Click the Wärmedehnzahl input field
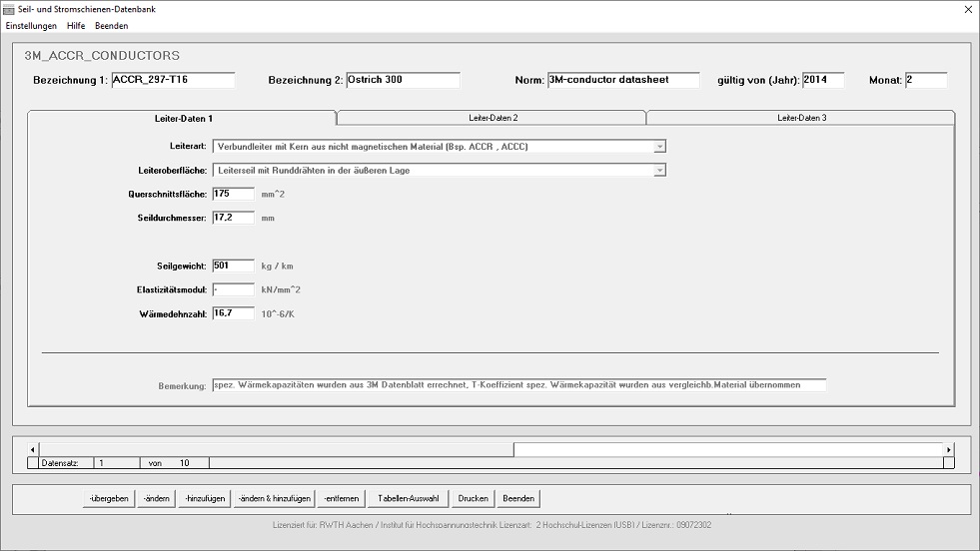 point(233,313)
